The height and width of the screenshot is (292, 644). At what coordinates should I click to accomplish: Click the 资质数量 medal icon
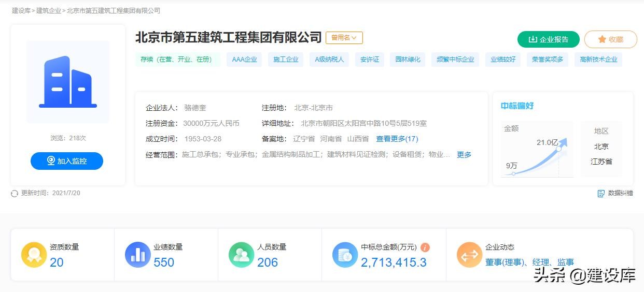tap(34, 255)
